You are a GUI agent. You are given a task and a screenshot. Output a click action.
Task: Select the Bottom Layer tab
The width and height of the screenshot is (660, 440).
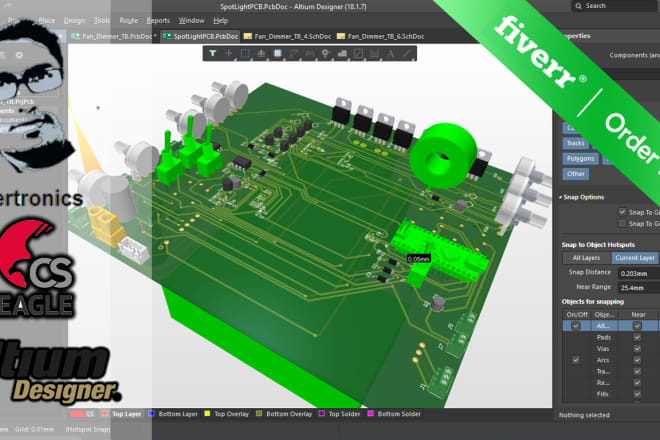tap(173, 414)
